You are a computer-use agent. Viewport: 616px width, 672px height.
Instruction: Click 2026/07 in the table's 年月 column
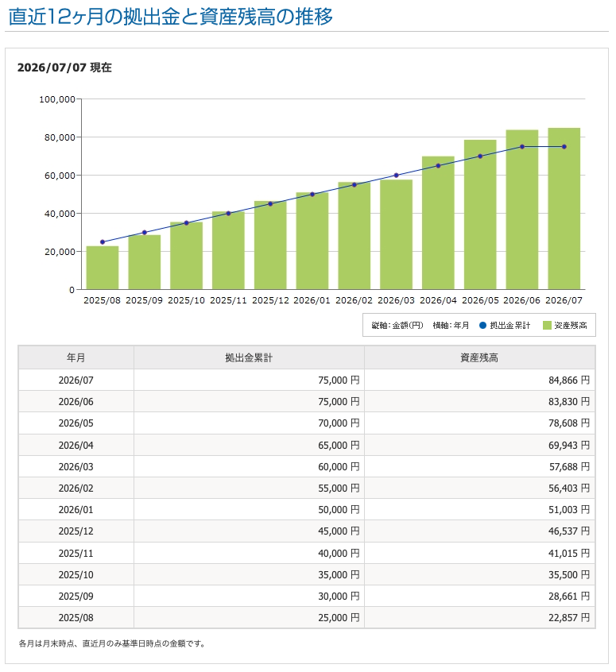pos(76,380)
